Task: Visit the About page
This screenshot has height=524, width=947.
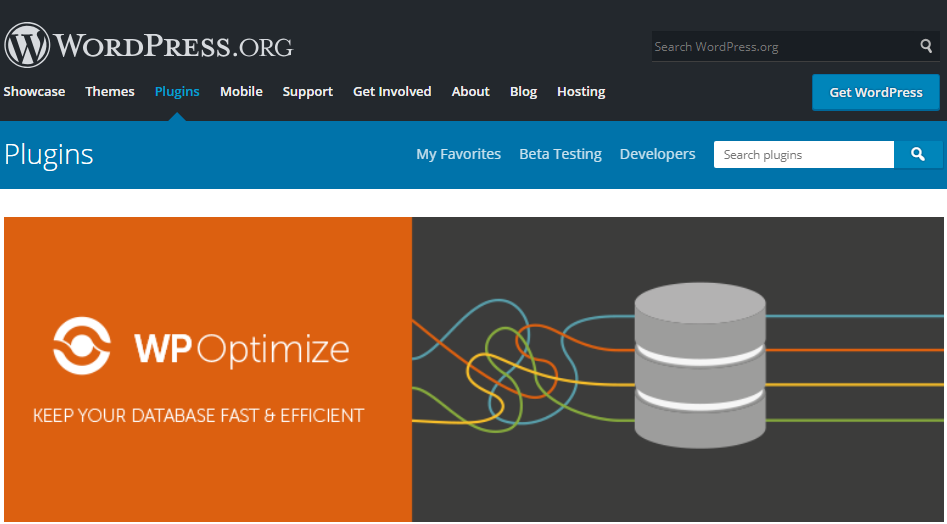Action: tap(470, 92)
